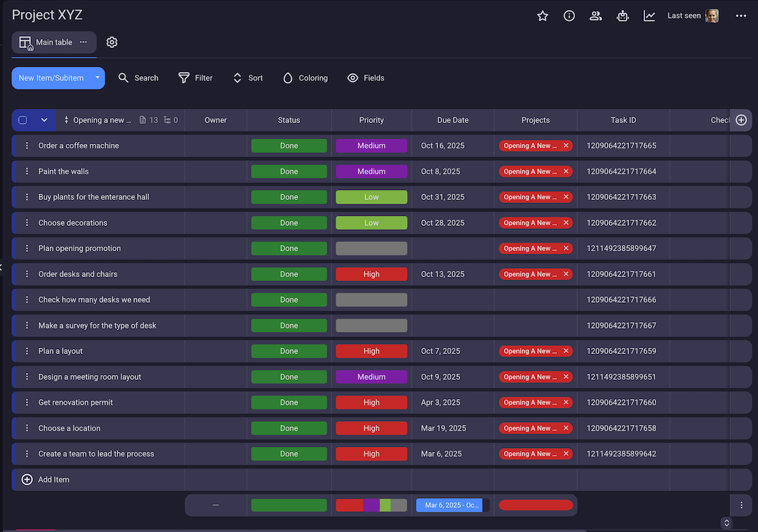Open the Filter tool
Screen dimensions: 758x532
(x=195, y=78)
